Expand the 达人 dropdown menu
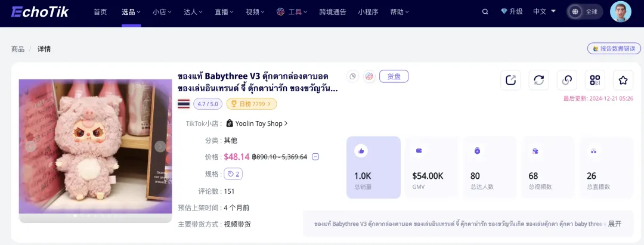Image resolution: width=644 pixels, height=245 pixels. (193, 12)
